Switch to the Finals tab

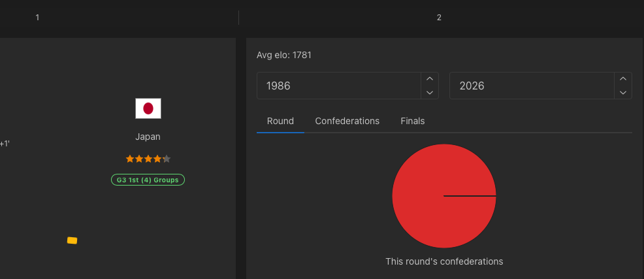[412, 121]
